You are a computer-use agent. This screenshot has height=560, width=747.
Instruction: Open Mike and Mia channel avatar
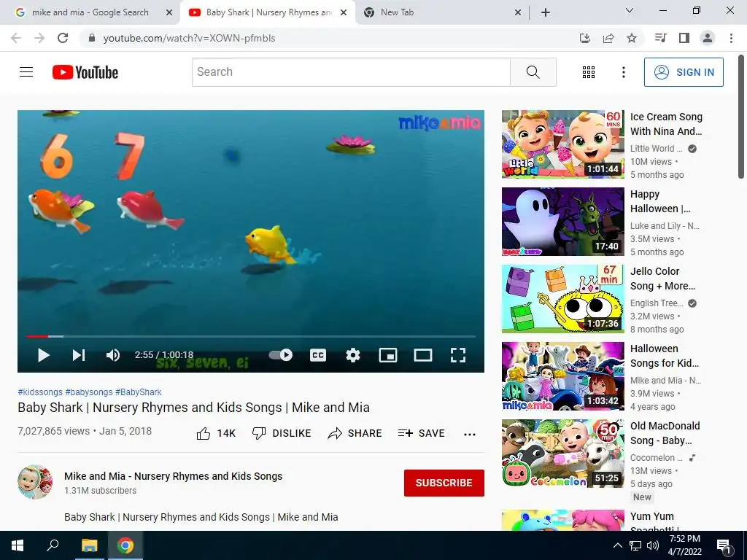(35, 482)
